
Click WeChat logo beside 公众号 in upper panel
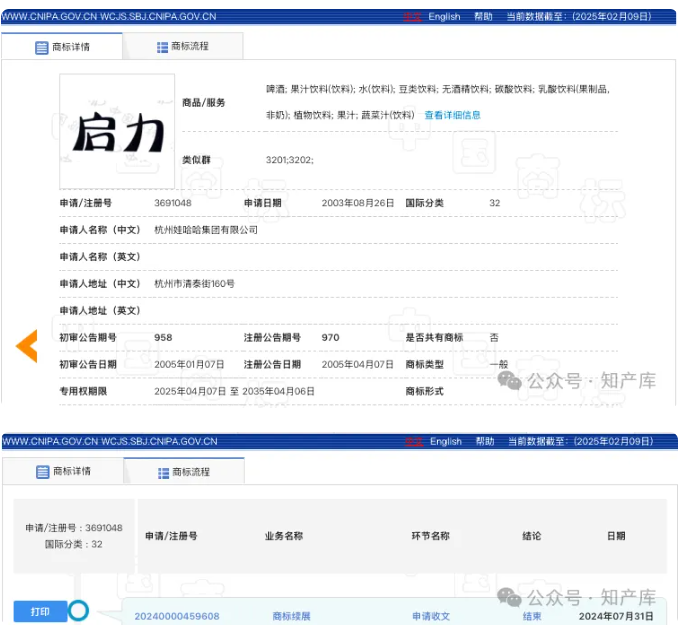[510, 380]
